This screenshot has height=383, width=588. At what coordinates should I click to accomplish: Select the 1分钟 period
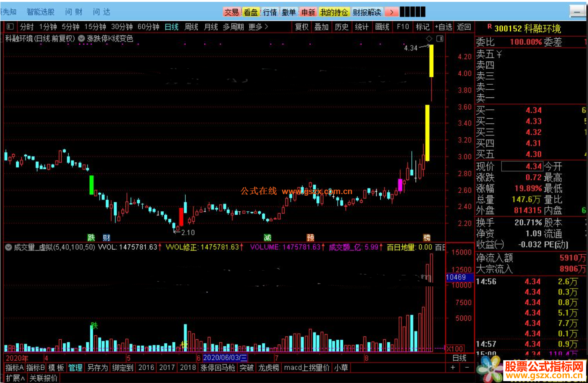tap(48, 27)
